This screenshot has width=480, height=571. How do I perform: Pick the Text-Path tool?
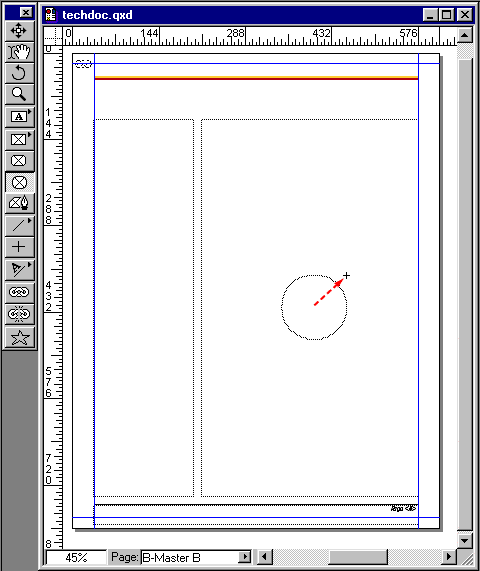click(x=20, y=269)
